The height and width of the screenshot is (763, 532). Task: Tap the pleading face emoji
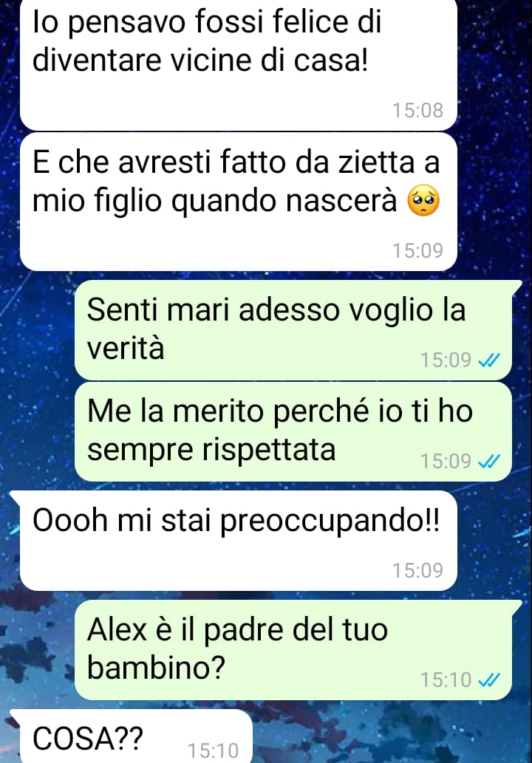(423, 201)
